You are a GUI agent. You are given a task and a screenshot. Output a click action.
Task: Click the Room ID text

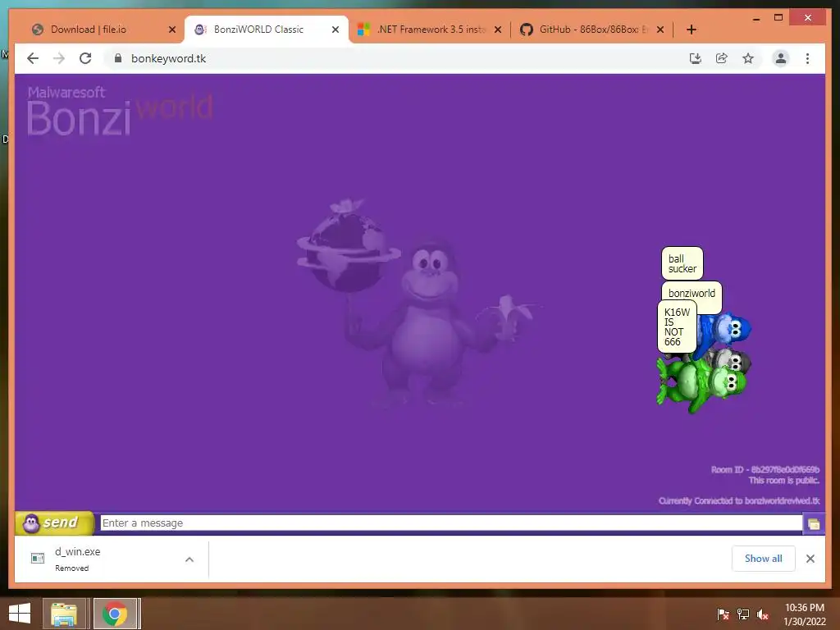coord(765,470)
